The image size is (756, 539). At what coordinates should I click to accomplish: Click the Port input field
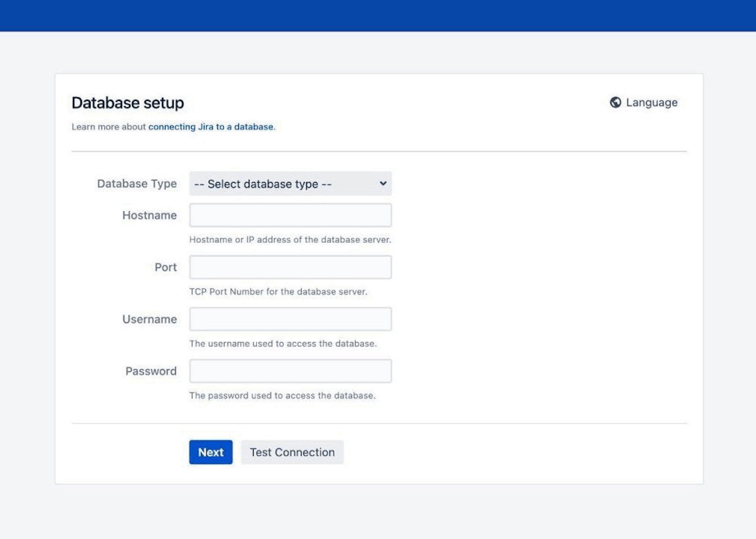[x=290, y=267]
